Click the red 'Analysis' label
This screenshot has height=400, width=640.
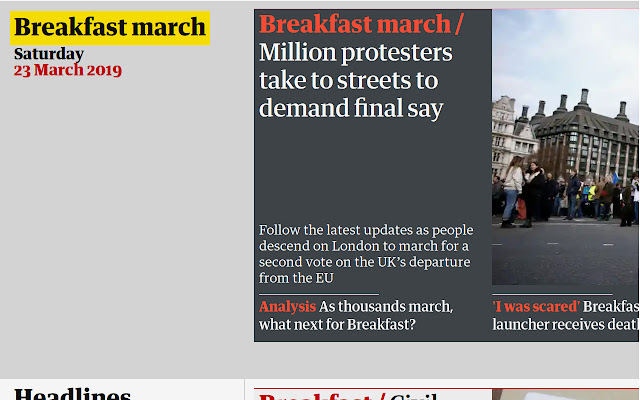[287, 307]
